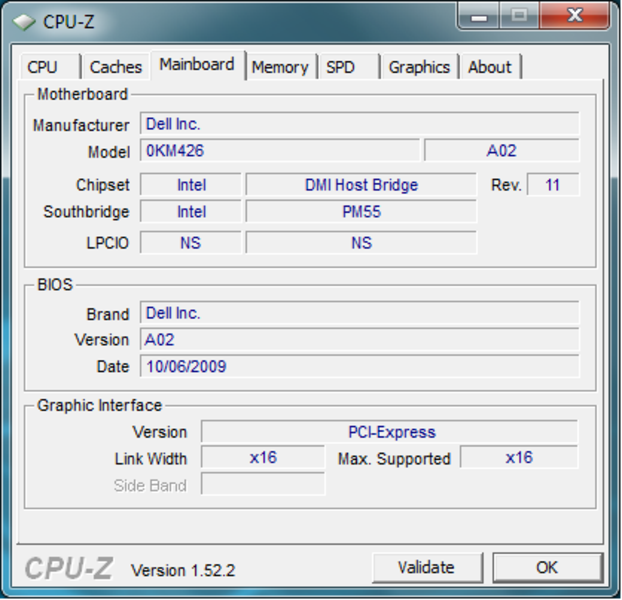This screenshot has width=622, height=600.
Task: Click the Link Width label
Action: [x=151, y=459]
